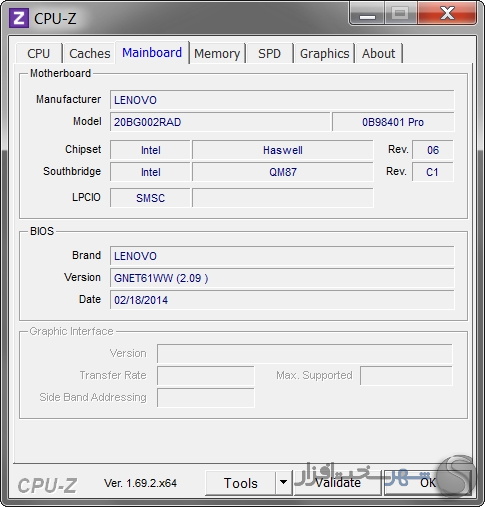Click the 0B98401 Pro field

pos(393,122)
